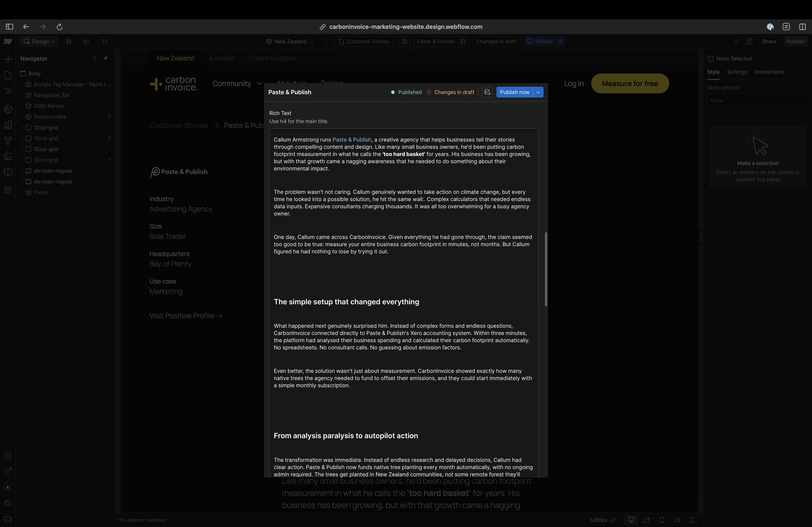The height and width of the screenshot is (527, 812).
Task: Pin the Navigator panel
Action: (x=105, y=58)
